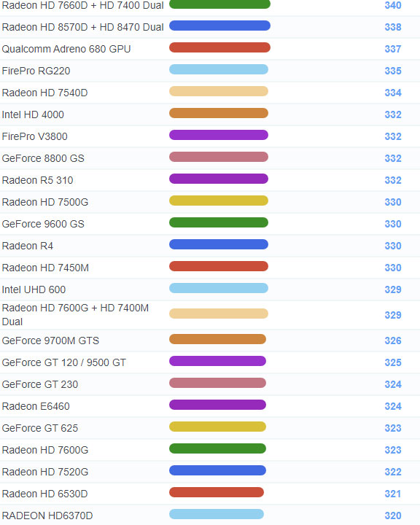This screenshot has height=525, width=420.
Task: Open the Qualcomm Adreno 680 GPU entry
Action: (66, 49)
